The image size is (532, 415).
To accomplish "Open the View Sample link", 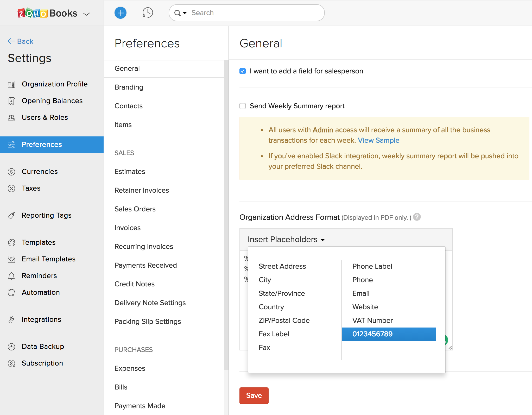I will (378, 140).
